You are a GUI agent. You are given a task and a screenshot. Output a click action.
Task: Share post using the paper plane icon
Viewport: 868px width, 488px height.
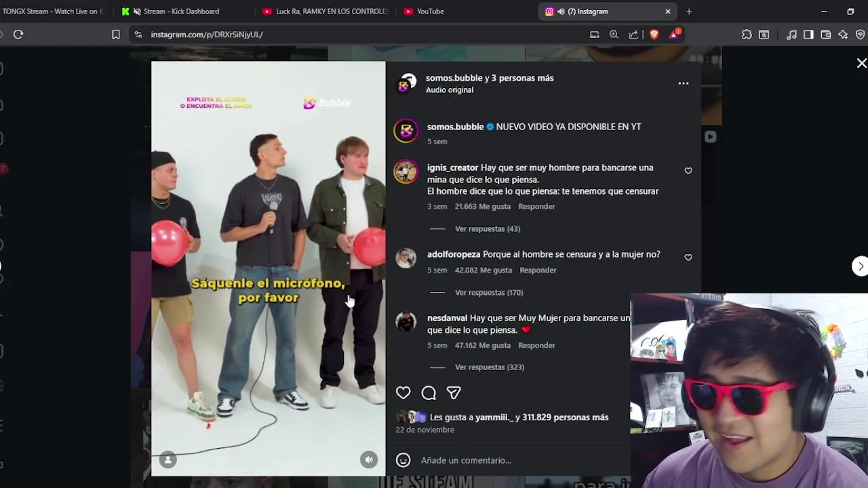click(x=454, y=392)
